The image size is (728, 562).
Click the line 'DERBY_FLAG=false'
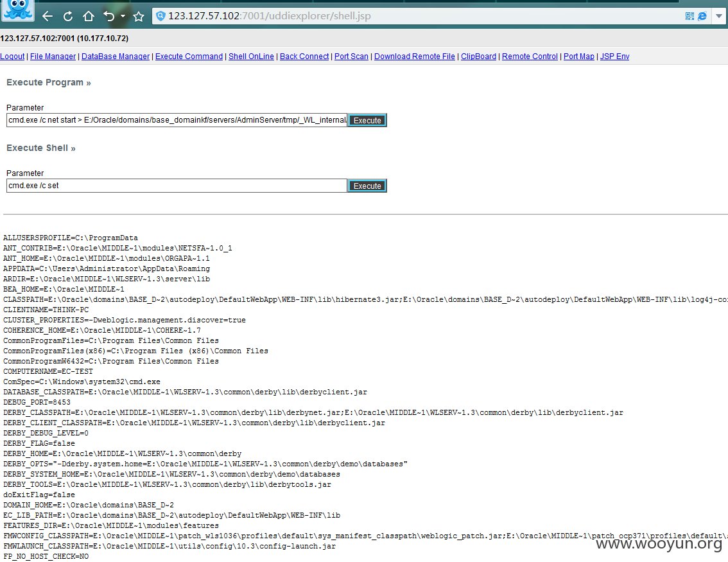pos(39,444)
